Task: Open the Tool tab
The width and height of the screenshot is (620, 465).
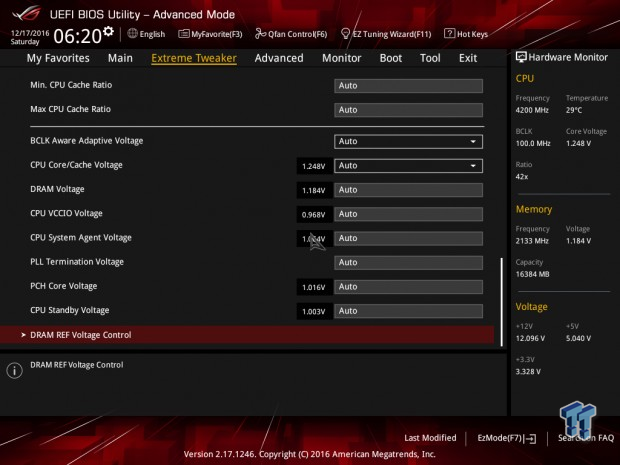Action: (x=430, y=58)
